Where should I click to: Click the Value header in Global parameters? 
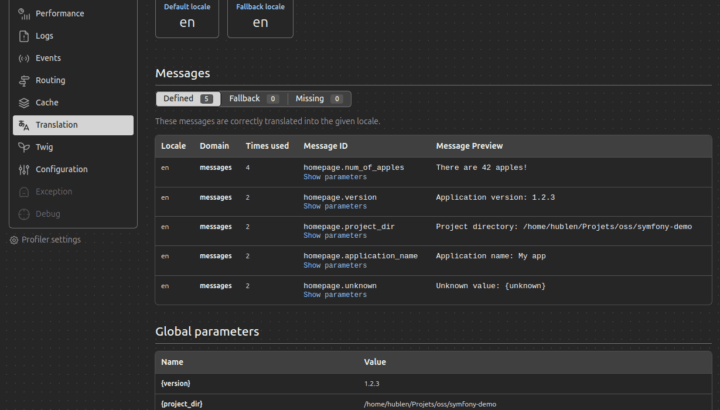tap(375, 362)
